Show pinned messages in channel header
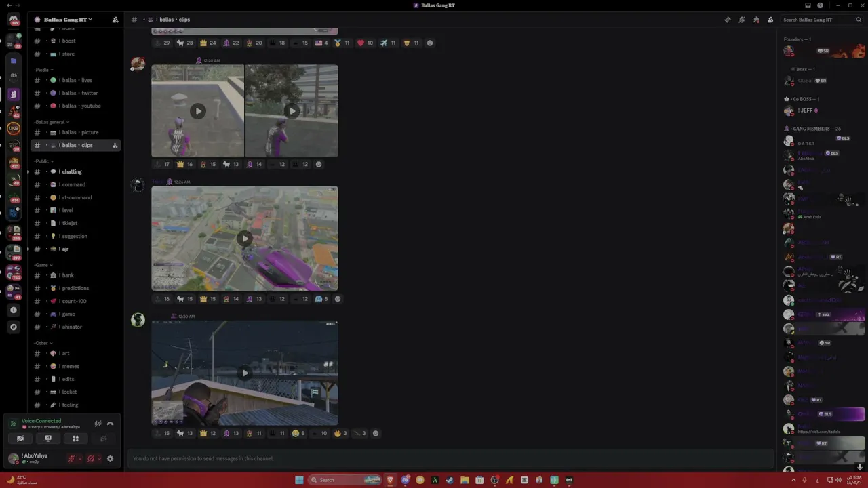 tap(756, 20)
